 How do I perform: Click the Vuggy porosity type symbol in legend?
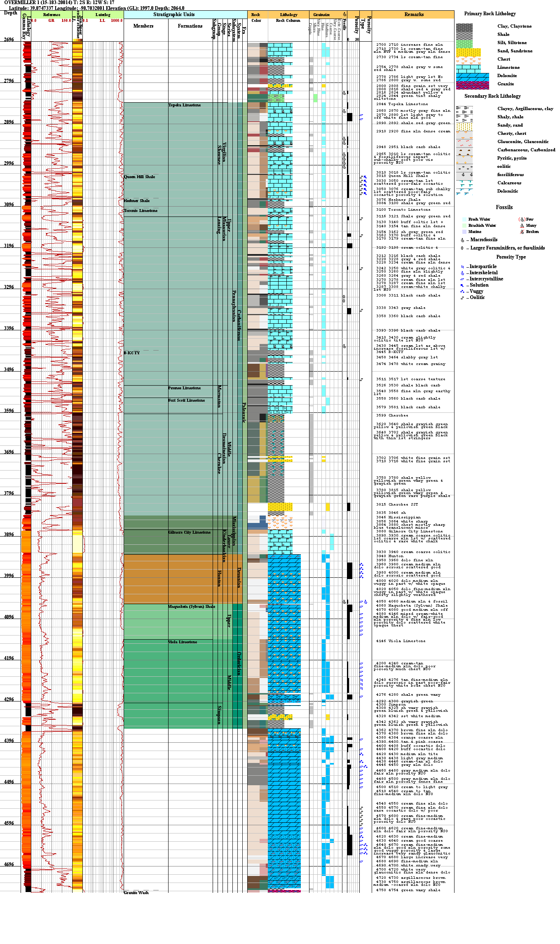pyautogui.click(x=462, y=292)
